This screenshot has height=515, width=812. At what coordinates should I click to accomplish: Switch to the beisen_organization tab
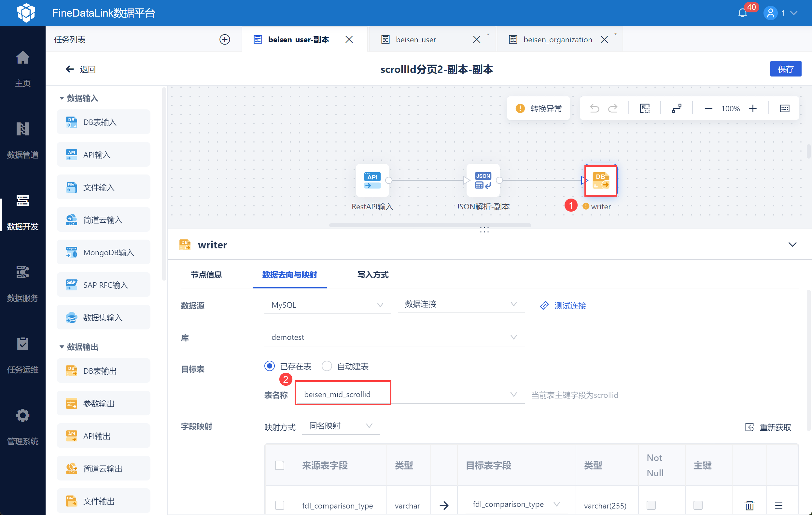click(557, 39)
